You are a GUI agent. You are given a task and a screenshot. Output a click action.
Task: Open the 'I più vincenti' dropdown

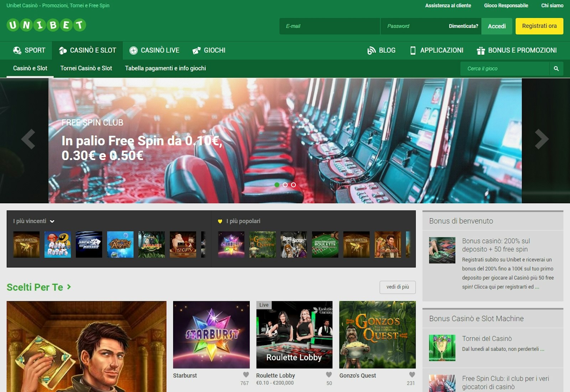click(53, 221)
